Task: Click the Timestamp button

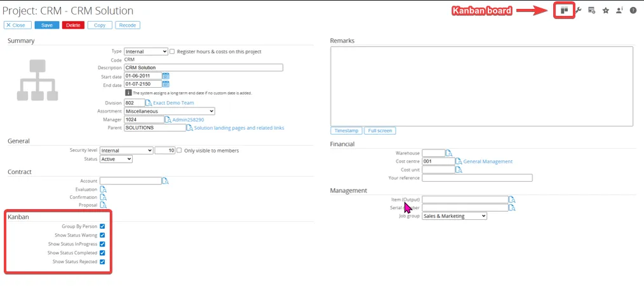Action: [346, 131]
